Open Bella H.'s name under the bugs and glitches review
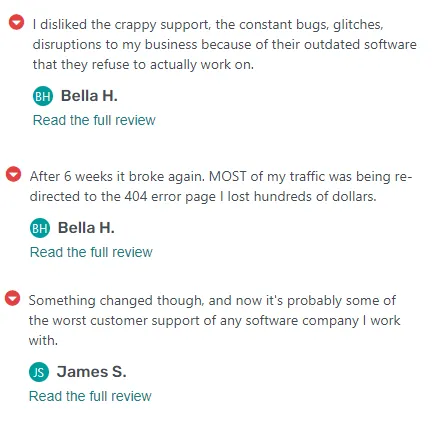This screenshot has height=421, width=432. coord(89,96)
